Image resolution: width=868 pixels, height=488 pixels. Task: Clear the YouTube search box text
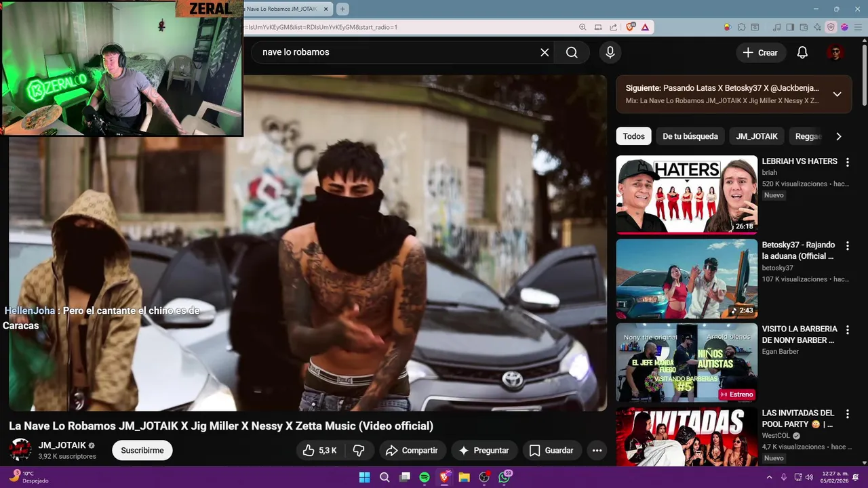tap(545, 52)
